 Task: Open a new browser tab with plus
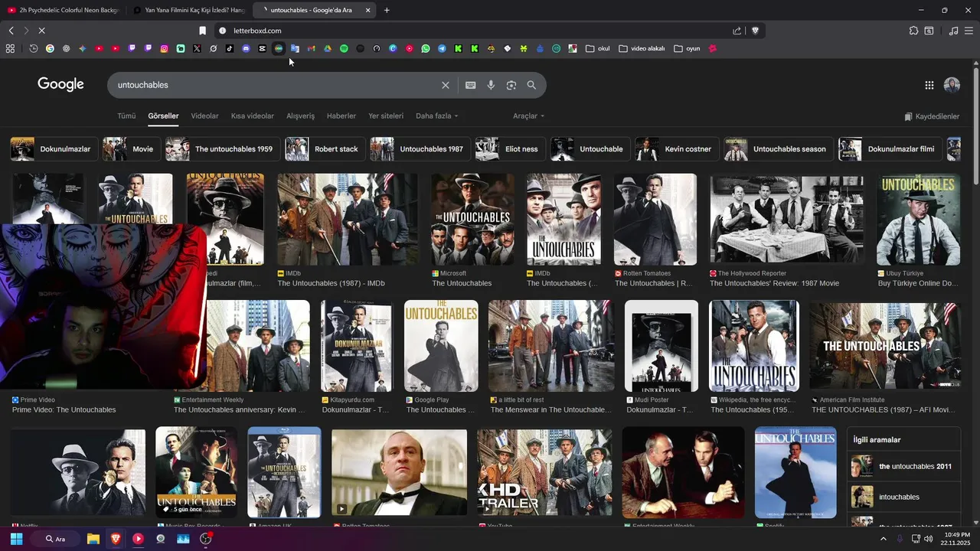tap(387, 10)
